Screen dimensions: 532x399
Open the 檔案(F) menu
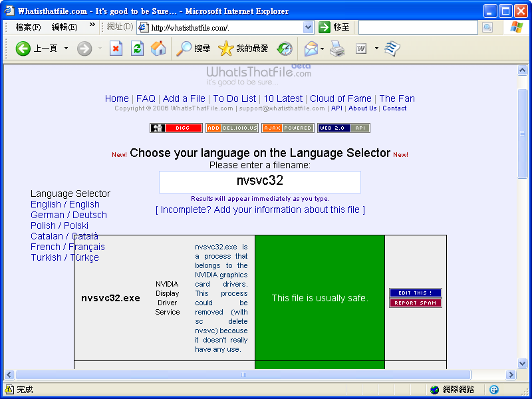(x=28, y=27)
